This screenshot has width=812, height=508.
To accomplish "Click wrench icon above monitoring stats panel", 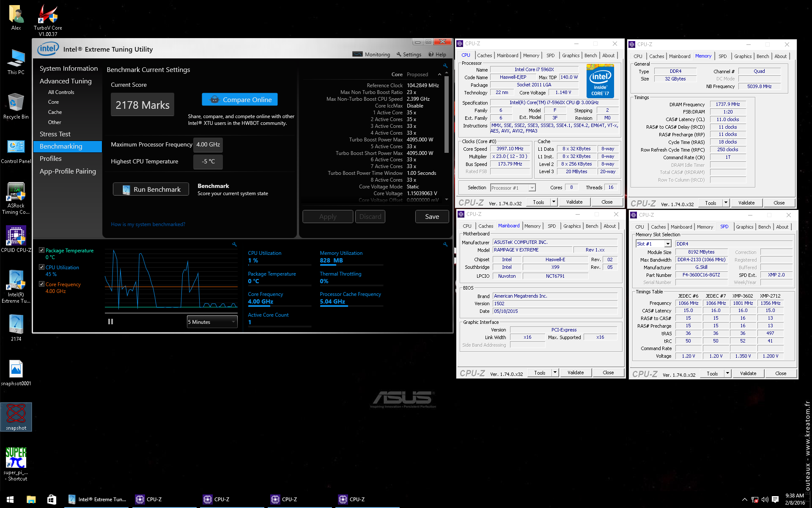I will [445, 244].
